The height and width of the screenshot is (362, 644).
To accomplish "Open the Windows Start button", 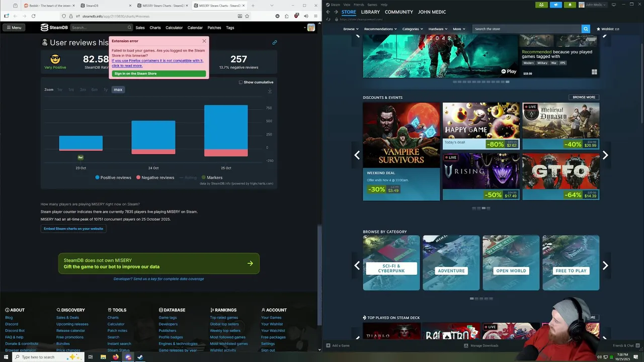I will click(7, 357).
